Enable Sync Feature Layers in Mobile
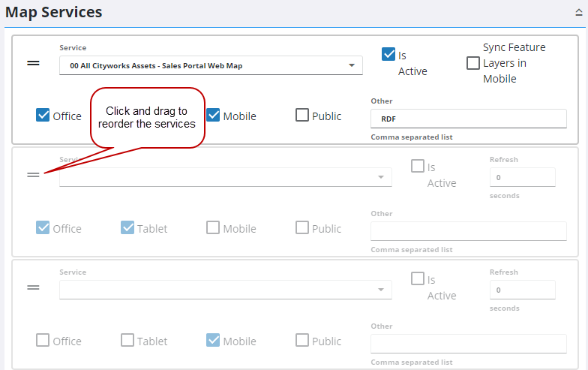 click(x=473, y=63)
